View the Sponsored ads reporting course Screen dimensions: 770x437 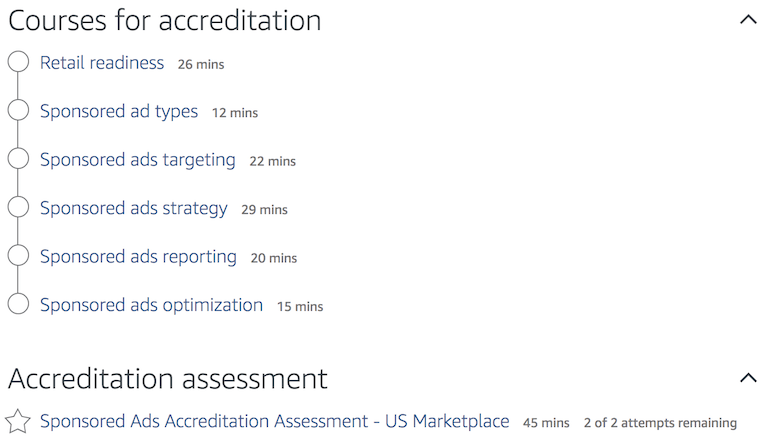click(138, 257)
